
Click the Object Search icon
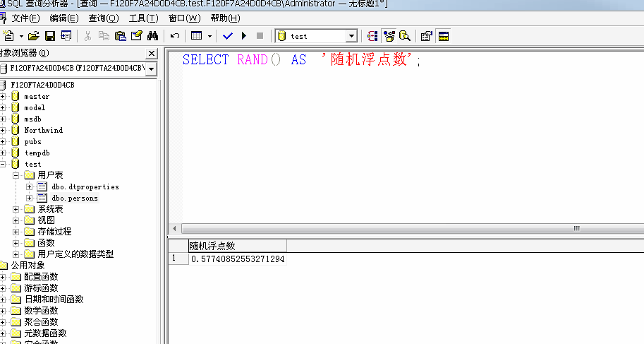tap(405, 36)
